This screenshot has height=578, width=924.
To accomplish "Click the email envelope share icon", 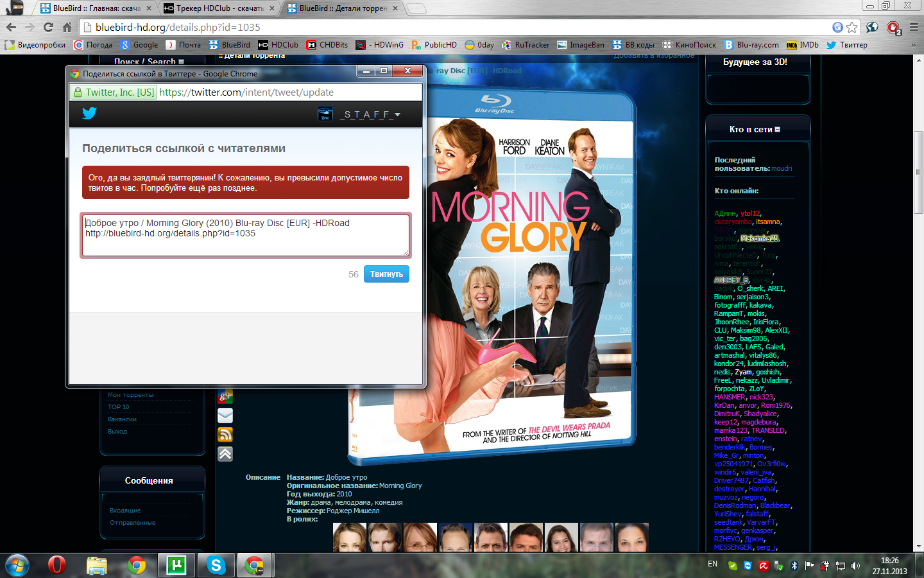I will (225, 416).
